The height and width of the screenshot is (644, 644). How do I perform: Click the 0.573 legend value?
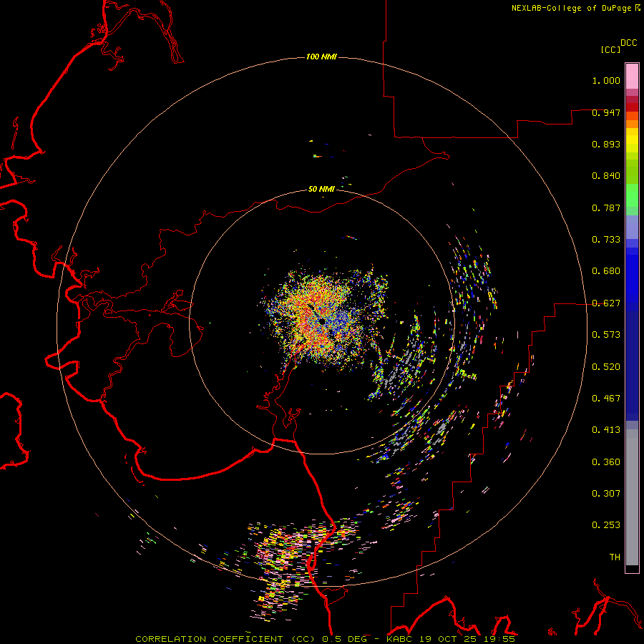point(606,335)
